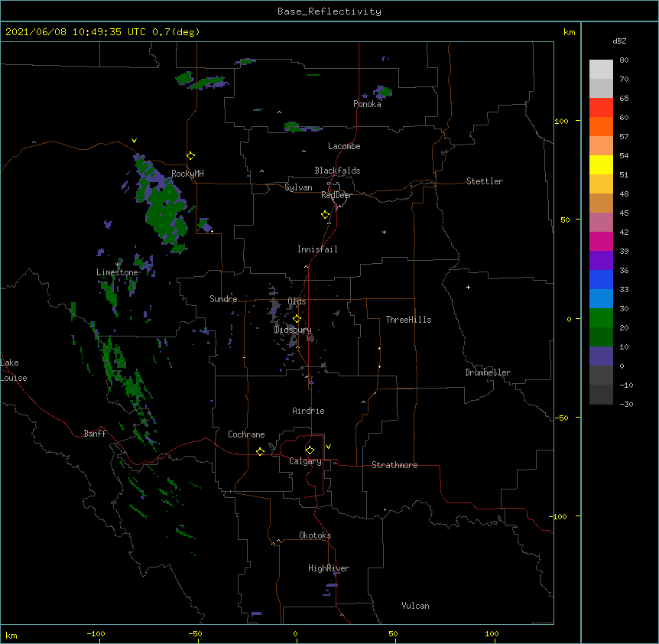659x644 pixels.
Task: Select the Cochrane label
Action: click(246, 434)
